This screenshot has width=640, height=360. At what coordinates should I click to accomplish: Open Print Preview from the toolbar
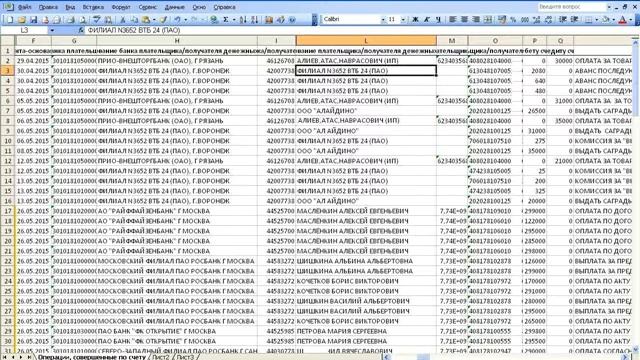(82, 20)
